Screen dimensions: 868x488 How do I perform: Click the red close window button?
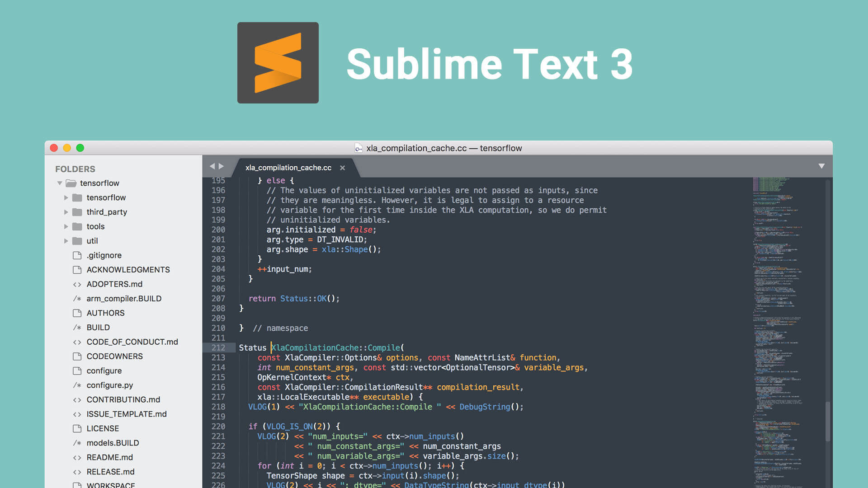point(54,148)
